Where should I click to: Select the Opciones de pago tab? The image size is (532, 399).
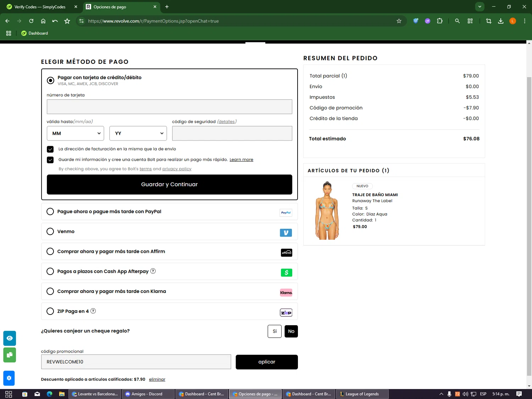point(121,7)
